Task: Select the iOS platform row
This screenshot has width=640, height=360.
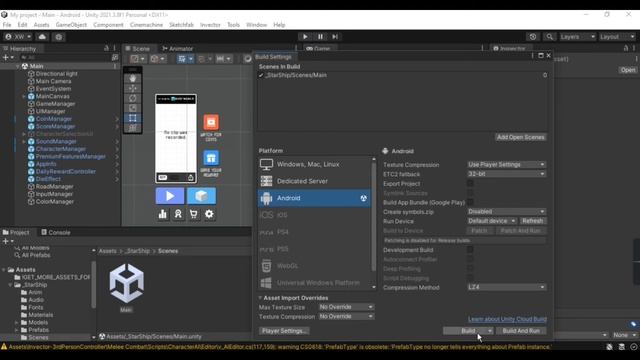Action: 314,215
